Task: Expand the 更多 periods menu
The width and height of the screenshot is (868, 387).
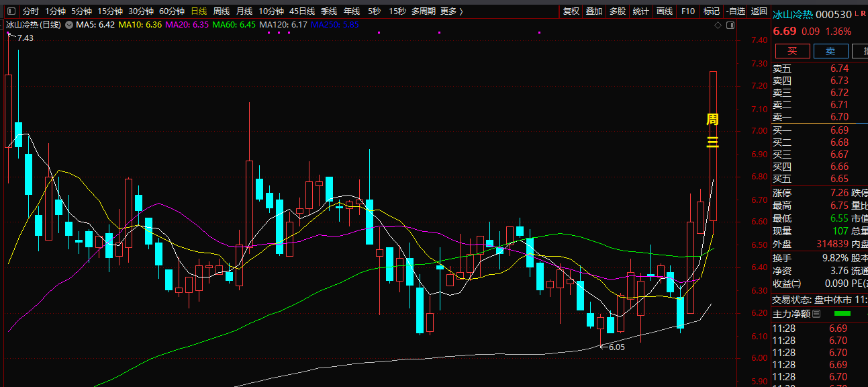Action: (451, 11)
